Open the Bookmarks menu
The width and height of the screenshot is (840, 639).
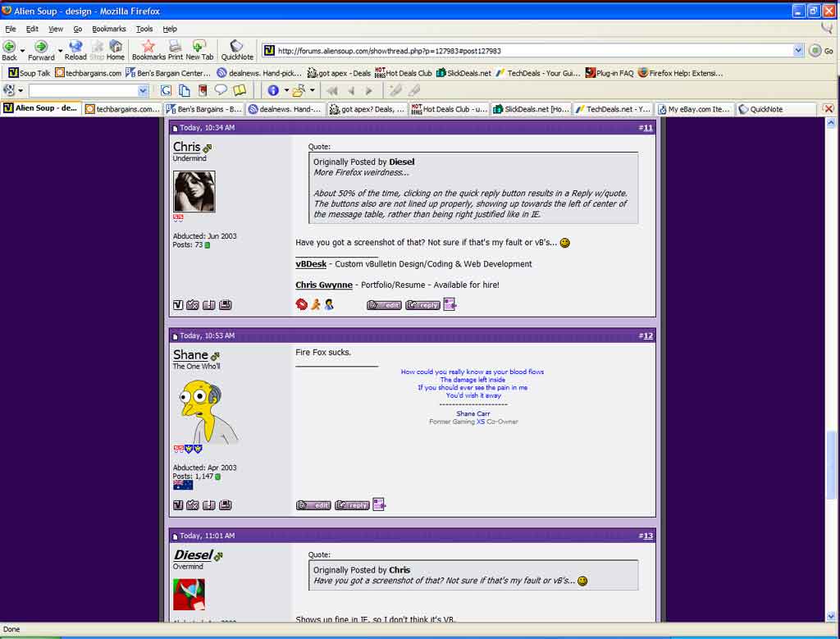(x=109, y=29)
